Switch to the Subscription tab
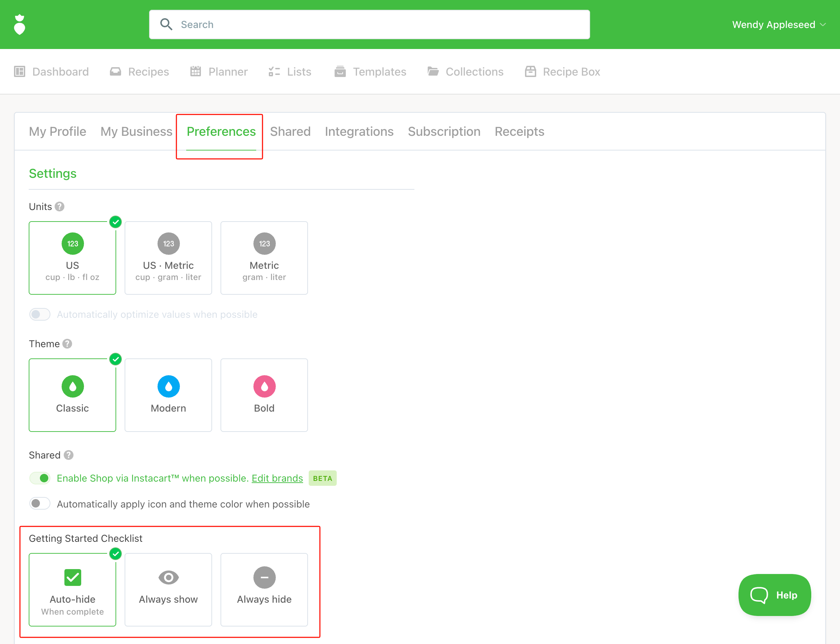 click(443, 132)
